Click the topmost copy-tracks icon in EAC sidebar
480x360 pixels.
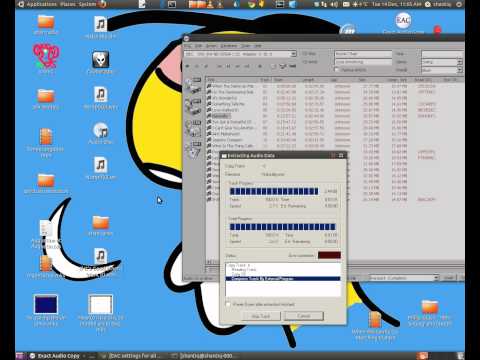(194, 85)
